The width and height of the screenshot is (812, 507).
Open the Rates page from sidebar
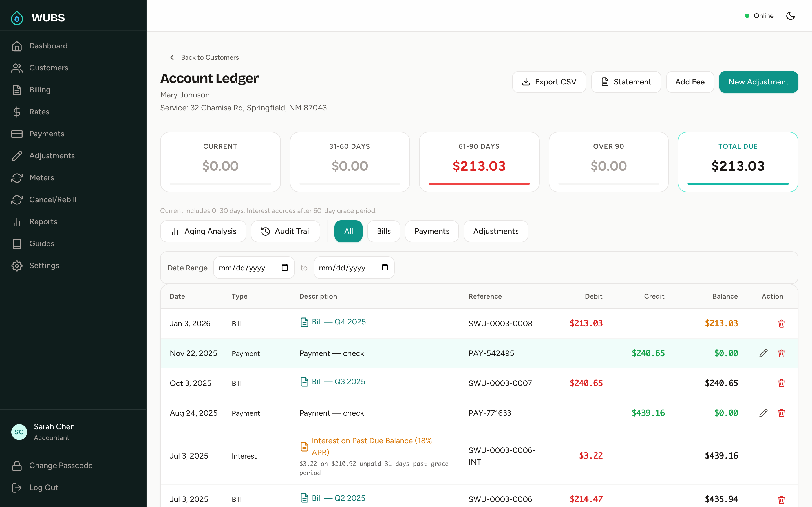coord(39,112)
